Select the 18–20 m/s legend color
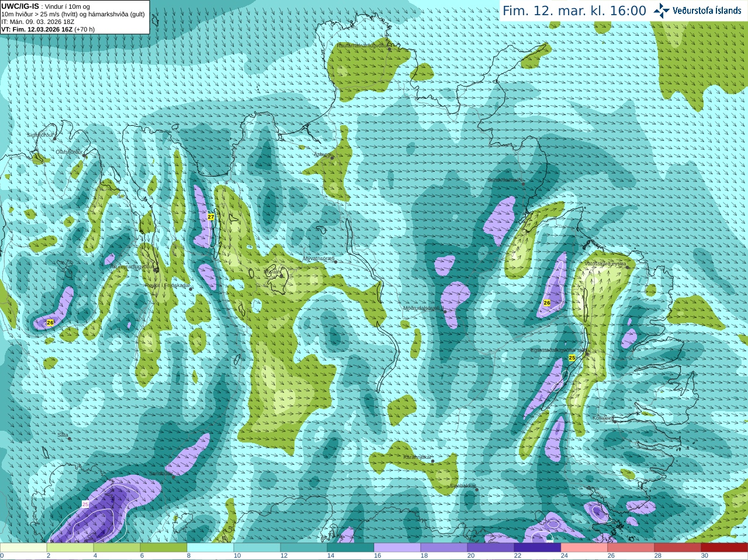This screenshot has width=748, height=560. pos(444,548)
